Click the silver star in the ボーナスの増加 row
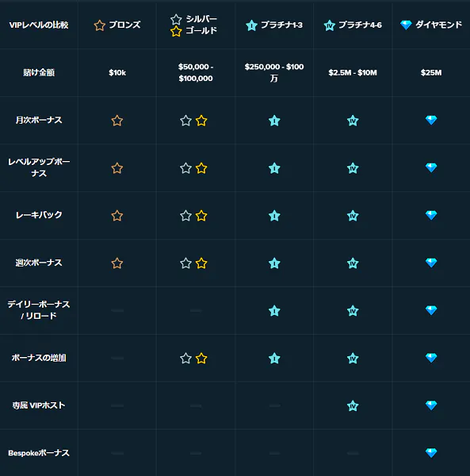470x476 pixels. click(185, 359)
